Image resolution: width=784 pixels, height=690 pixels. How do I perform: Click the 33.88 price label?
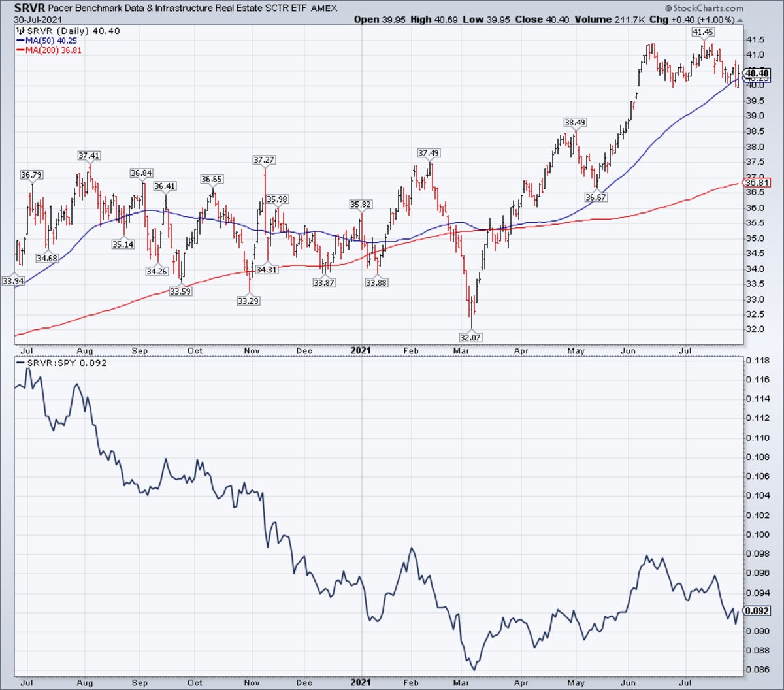pos(376,282)
